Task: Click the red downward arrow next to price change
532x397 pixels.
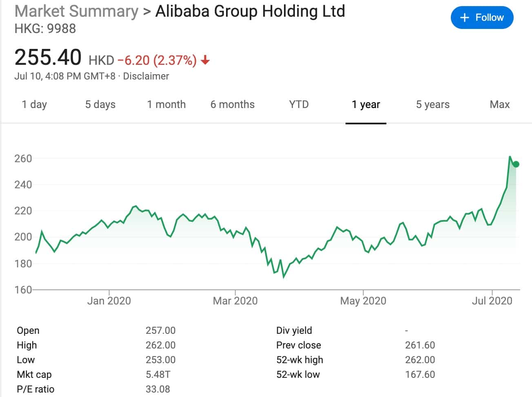Action: (205, 60)
